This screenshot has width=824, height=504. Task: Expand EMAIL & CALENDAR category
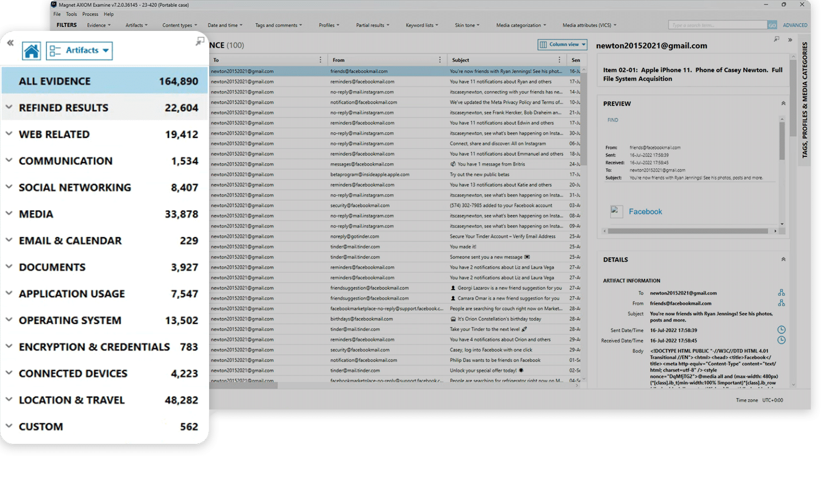(x=9, y=240)
